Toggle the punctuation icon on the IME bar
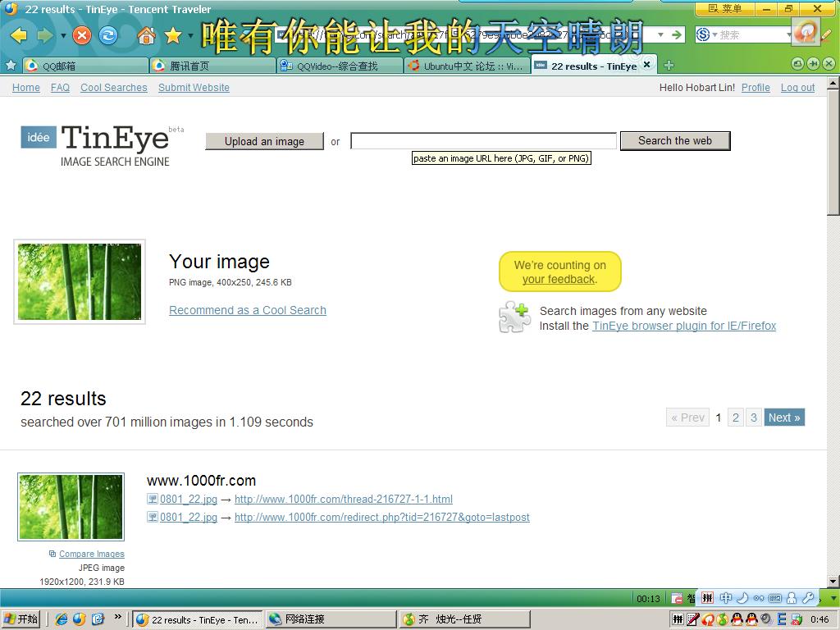 coord(759,598)
